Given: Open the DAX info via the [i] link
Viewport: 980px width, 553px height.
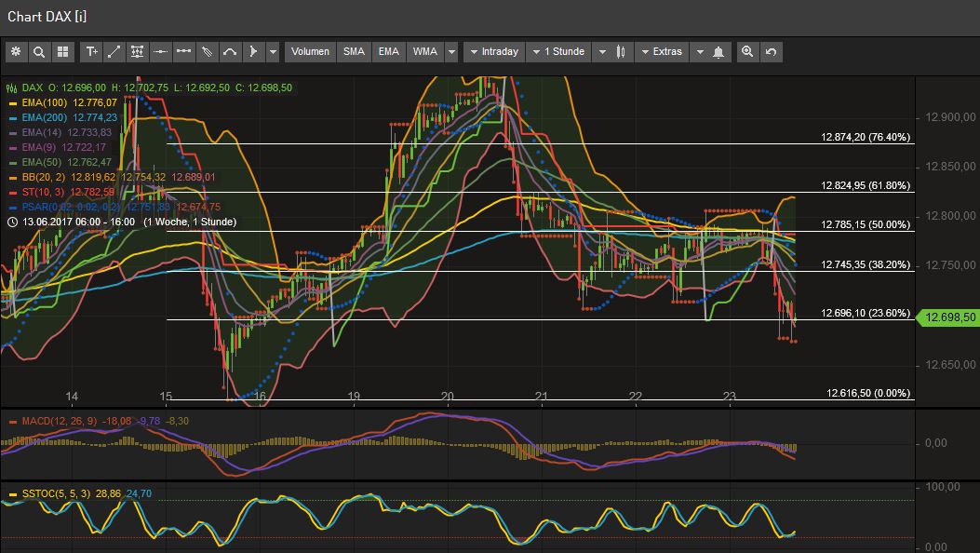Looking at the screenshot, I should pos(79,16).
